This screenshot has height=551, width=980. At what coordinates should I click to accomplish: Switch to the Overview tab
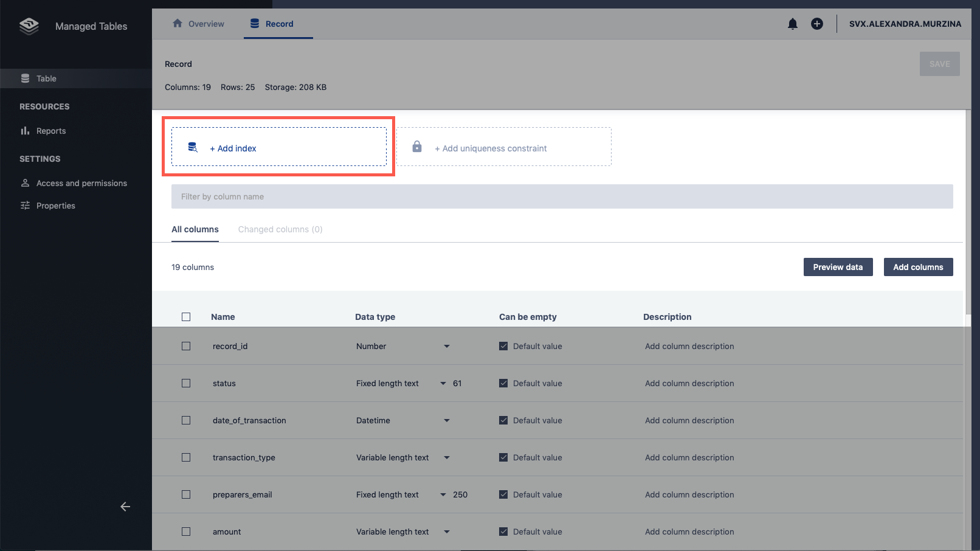click(x=199, y=24)
